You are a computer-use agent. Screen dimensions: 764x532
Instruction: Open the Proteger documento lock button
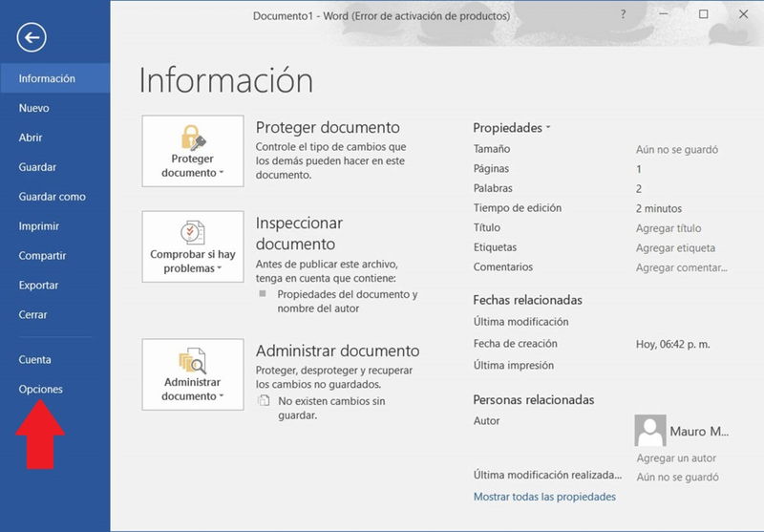(192, 151)
